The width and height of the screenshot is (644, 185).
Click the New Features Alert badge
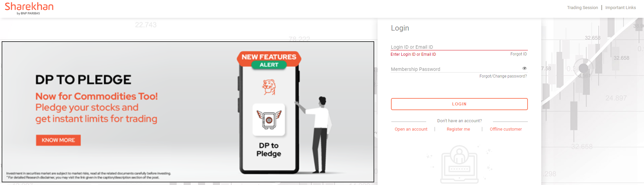tap(269, 60)
